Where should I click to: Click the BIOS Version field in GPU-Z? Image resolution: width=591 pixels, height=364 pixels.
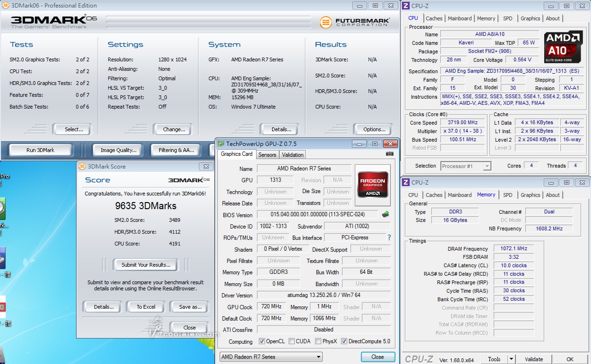click(318, 214)
